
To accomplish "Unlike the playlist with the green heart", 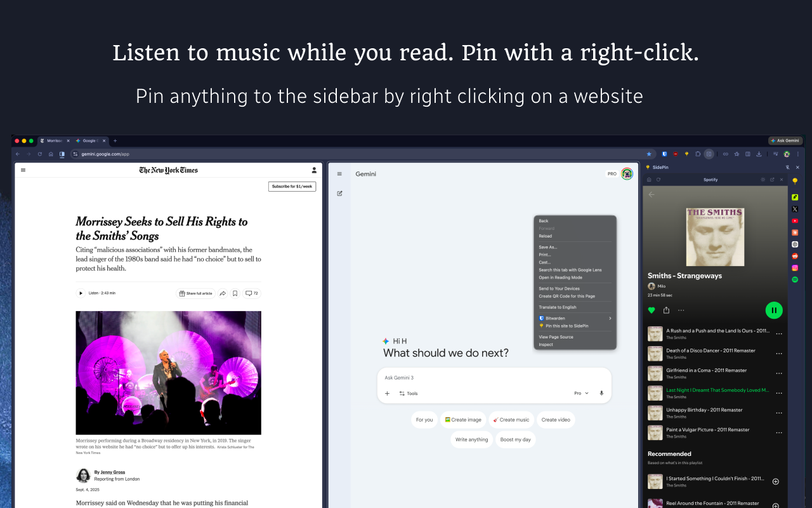I will [x=652, y=310].
